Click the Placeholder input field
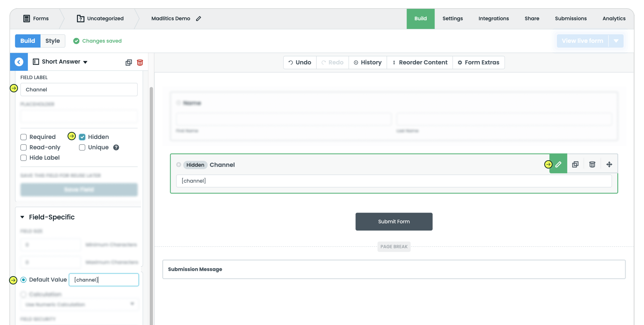The height and width of the screenshot is (325, 644). point(79,116)
